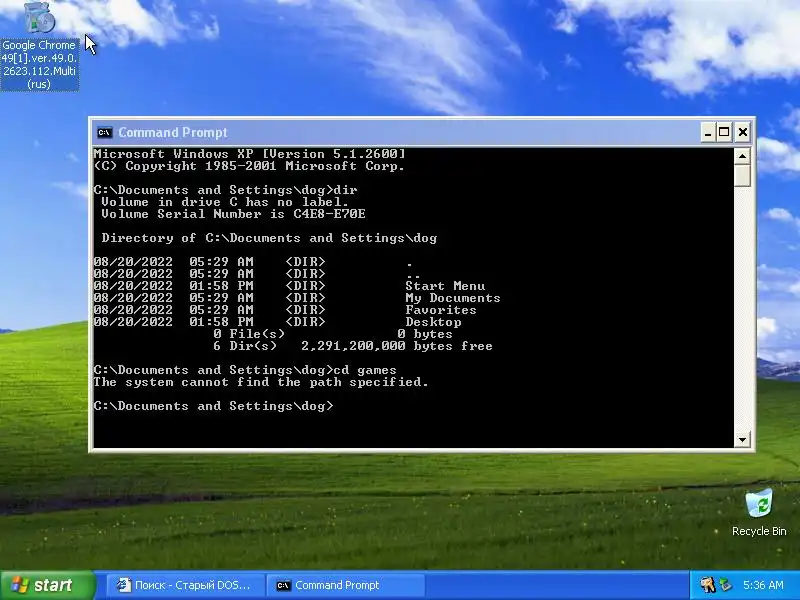Screen dimensions: 800x600
Task: Minimize the Command Prompt window
Action: tap(707, 133)
